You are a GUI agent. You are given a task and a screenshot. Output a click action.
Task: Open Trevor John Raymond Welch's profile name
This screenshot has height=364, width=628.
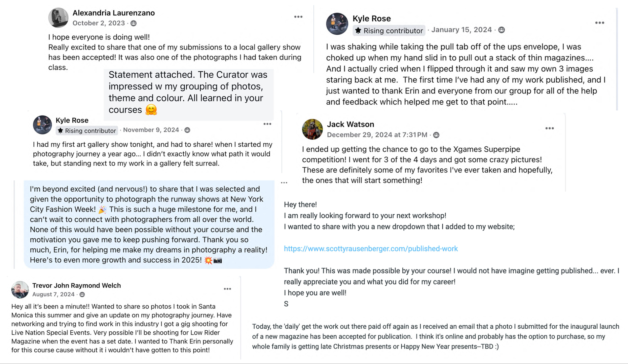click(x=76, y=285)
